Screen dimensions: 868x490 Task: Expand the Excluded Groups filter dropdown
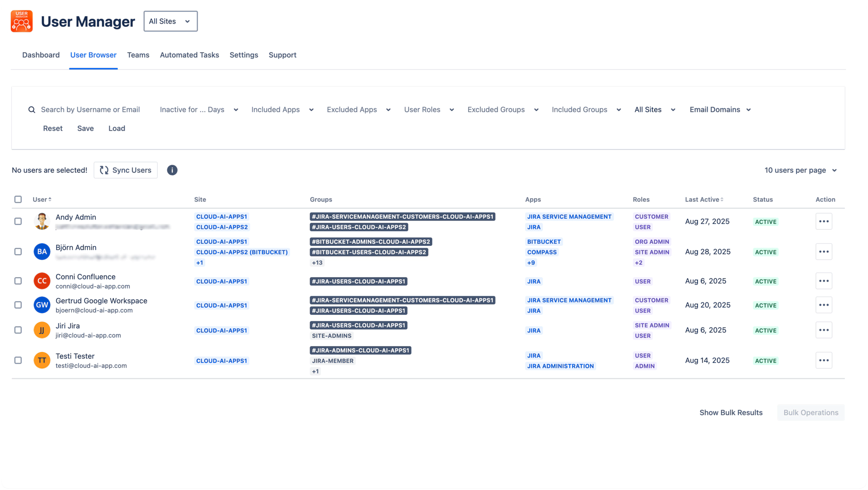(503, 109)
